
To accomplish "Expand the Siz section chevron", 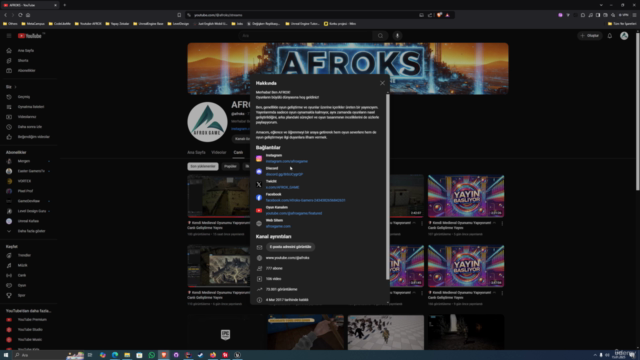I will (16, 87).
